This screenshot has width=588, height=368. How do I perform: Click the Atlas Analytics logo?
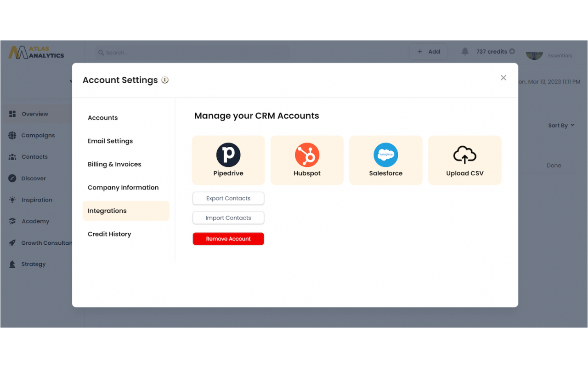tap(36, 52)
